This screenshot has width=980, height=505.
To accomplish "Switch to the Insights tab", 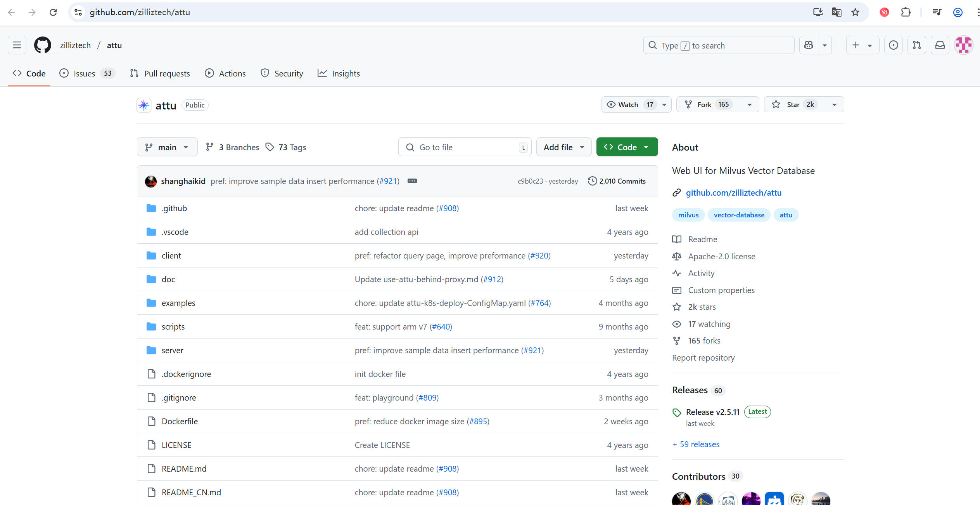I will tap(346, 73).
